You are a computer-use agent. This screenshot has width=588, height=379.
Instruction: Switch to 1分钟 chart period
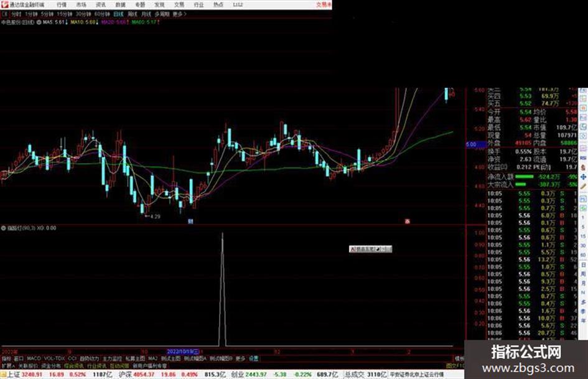tap(31, 14)
